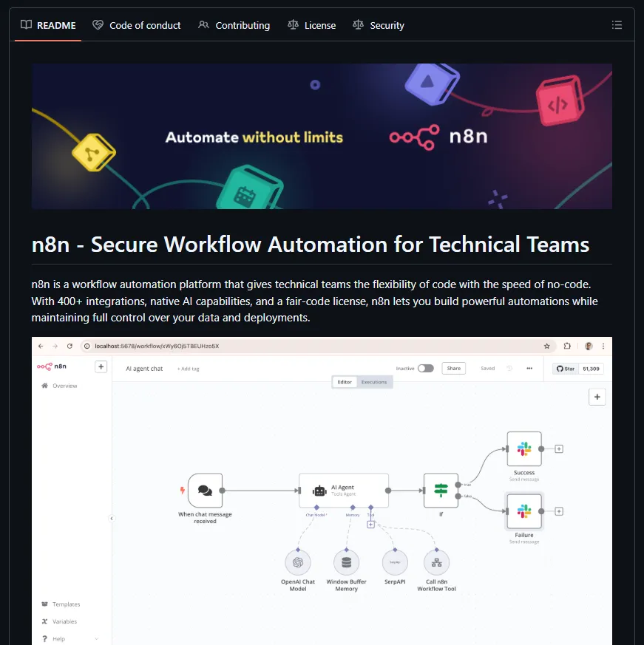Click the Call n8n Workflow Tool icon
Viewport: 644px width, 645px height.
click(436, 562)
